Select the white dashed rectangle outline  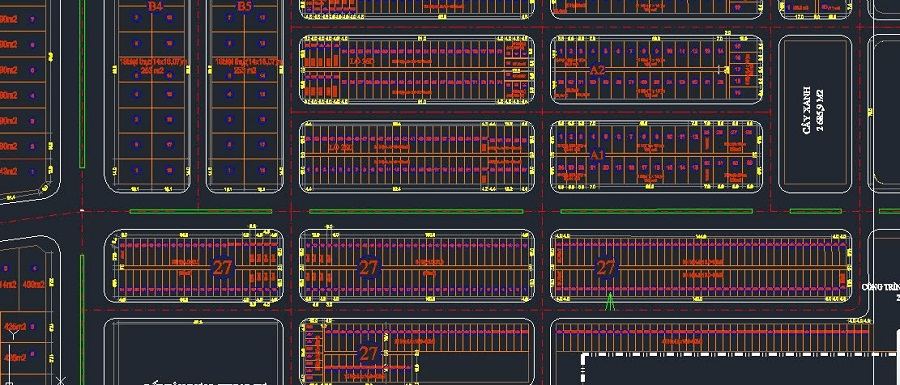pyautogui.click(x=740, y=370)
